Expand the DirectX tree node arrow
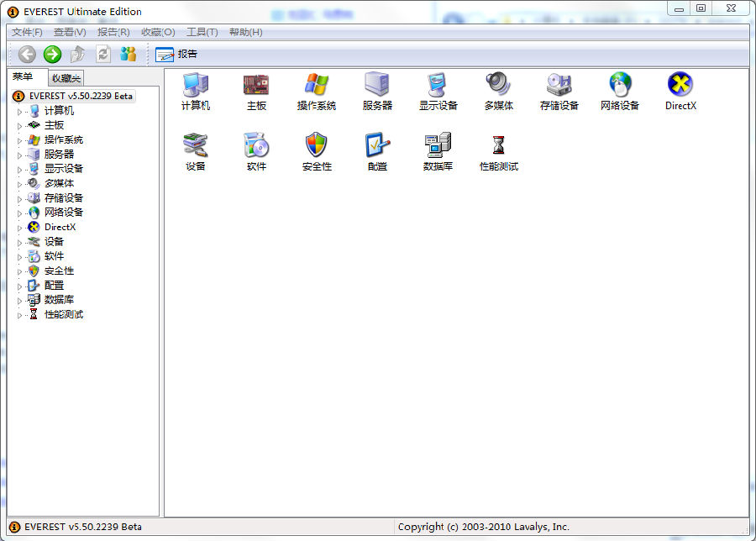The image size is (756, 541). click(19, 228)
